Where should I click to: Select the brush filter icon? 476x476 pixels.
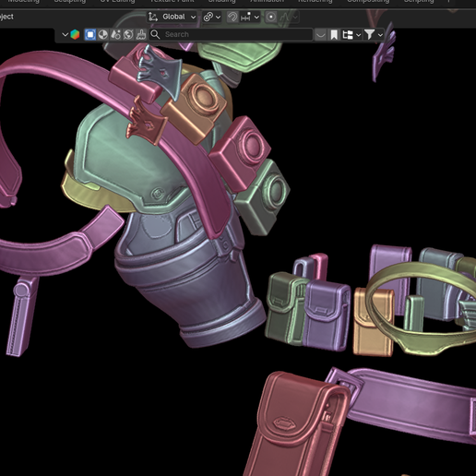[x=141, y=34]
